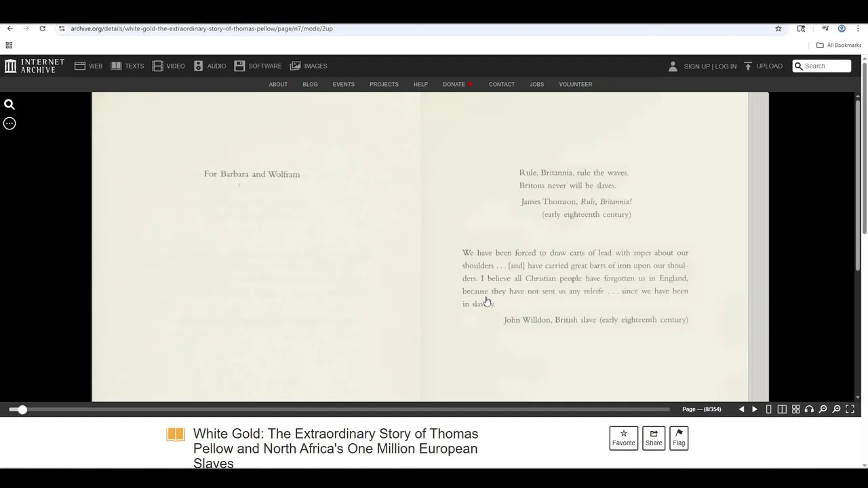Open the Audio section
Viewport: 868px width, 488px height.
point(210,66)
